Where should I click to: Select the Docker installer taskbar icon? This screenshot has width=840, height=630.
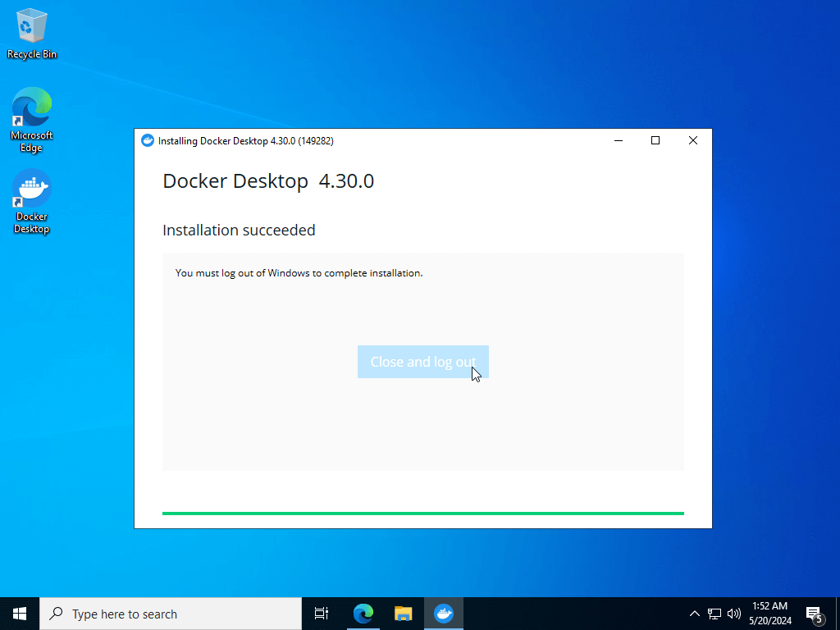coord(444,614)
